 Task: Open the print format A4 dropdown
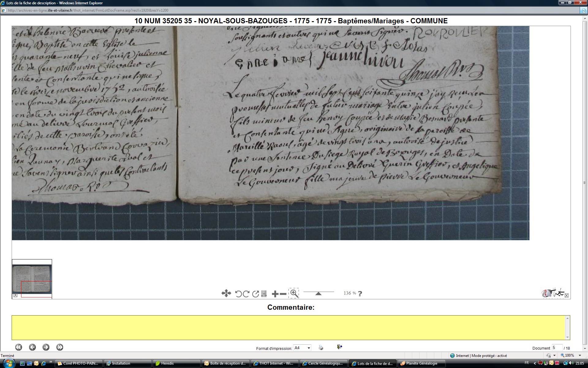[x=308, y=348]
